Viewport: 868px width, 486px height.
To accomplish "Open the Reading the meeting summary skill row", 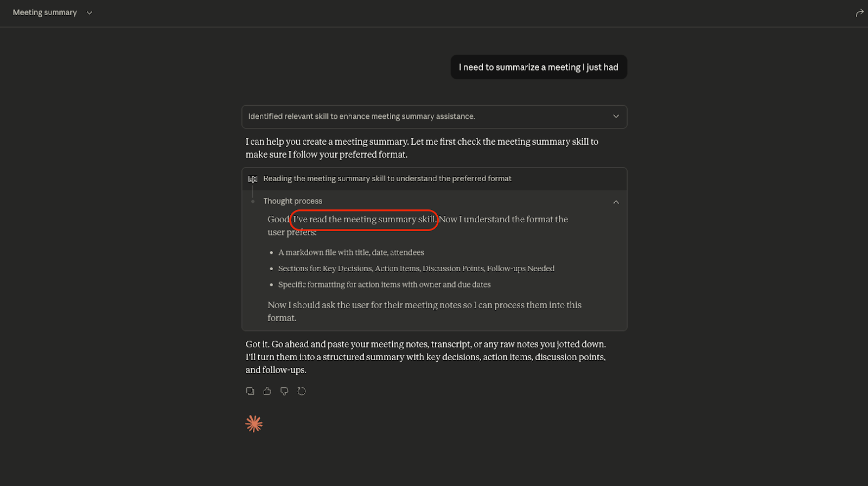I will (x=435, y=179).
